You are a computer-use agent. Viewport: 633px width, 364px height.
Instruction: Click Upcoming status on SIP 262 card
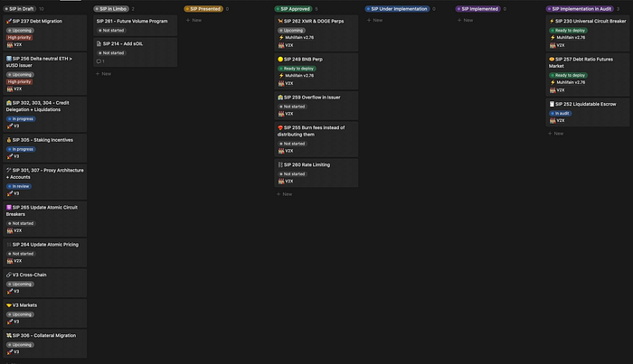pos(291,30)
